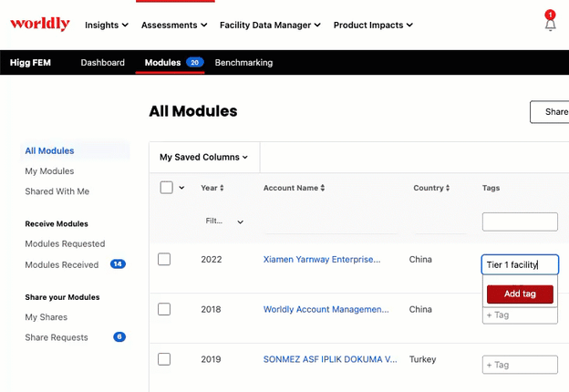The image size is (569, 392).
Task: Sort by Year column arrows
Action: point(222,188)
